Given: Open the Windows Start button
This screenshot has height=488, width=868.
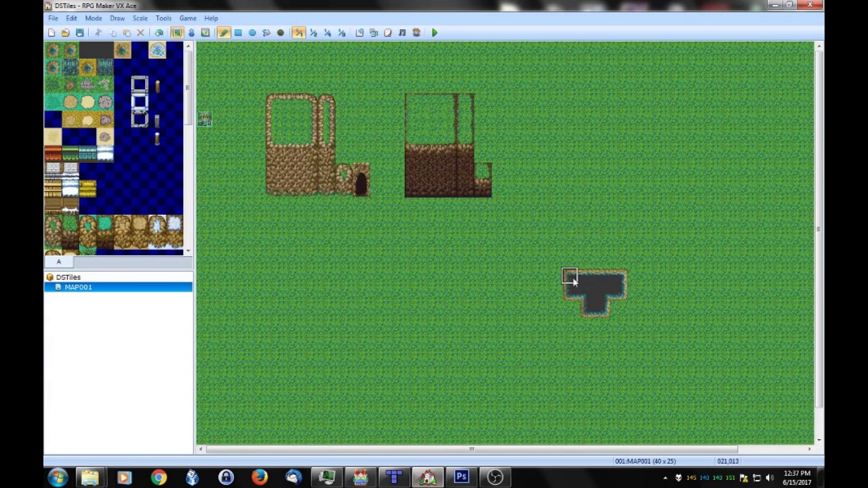Looking at the screenshot, I should (x=58, y=477).
